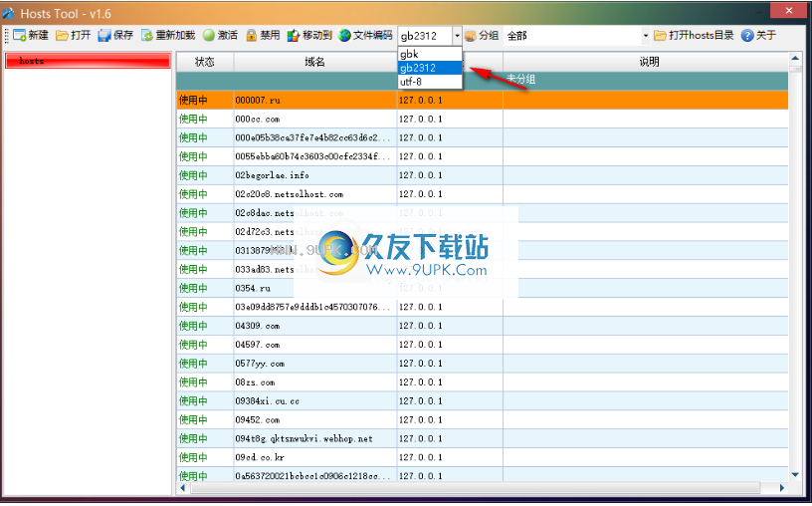The image size is (812, 506).
Task: Open a file with 打开 toolbar button
Action: coord(73,35)
